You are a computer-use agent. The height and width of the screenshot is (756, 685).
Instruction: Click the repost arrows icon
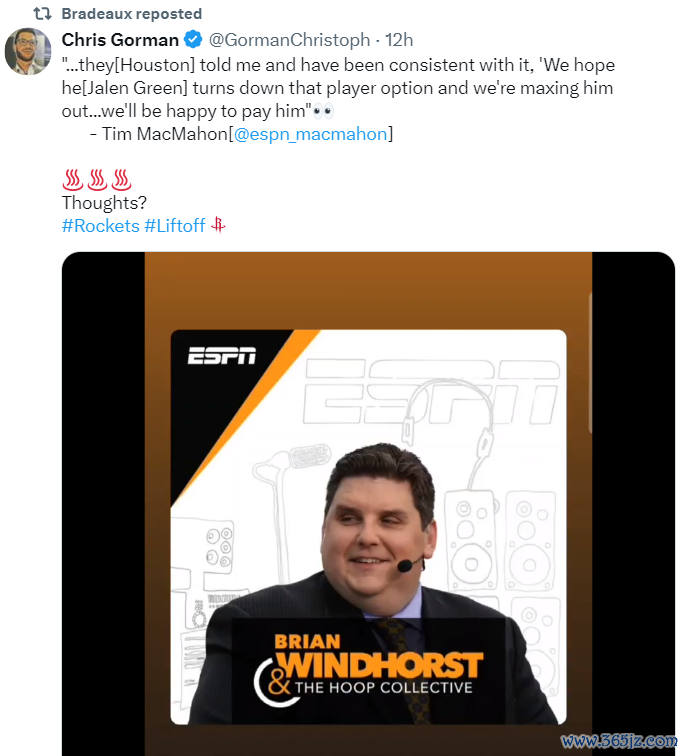click(x=42, y=14)
